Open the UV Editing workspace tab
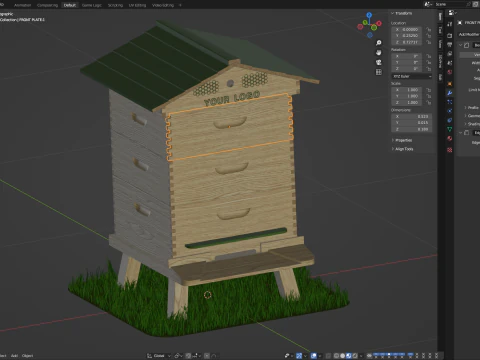 click(x=137, y=5)
